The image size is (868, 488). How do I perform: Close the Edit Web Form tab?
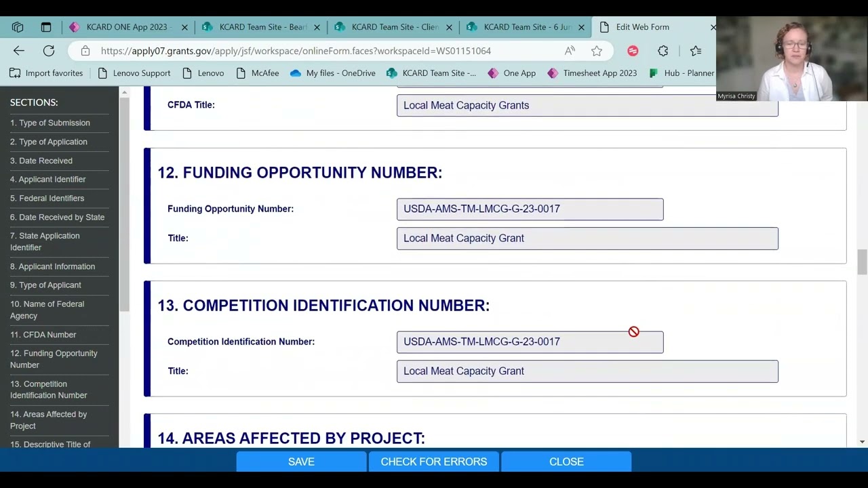(713, 27)
